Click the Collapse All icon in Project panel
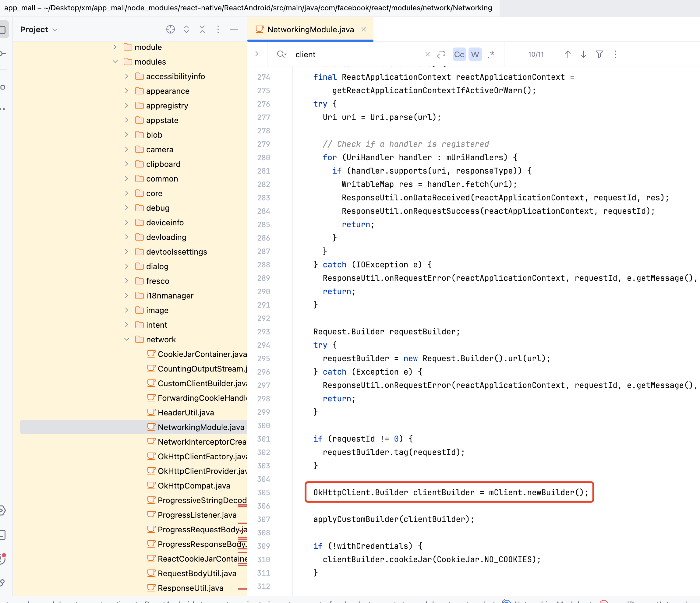Image resolution: width=700 pixels, height=603 pixels. coord(202,30)
